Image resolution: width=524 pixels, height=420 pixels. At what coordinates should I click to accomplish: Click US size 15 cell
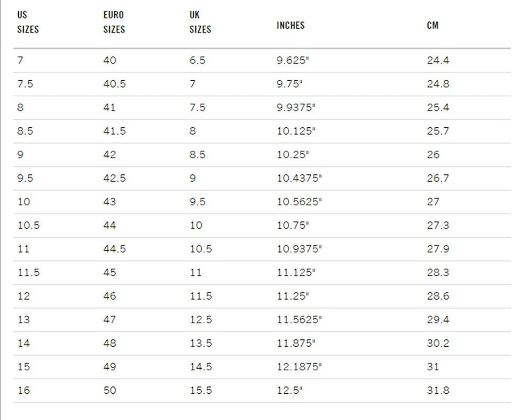pos(24,367)
